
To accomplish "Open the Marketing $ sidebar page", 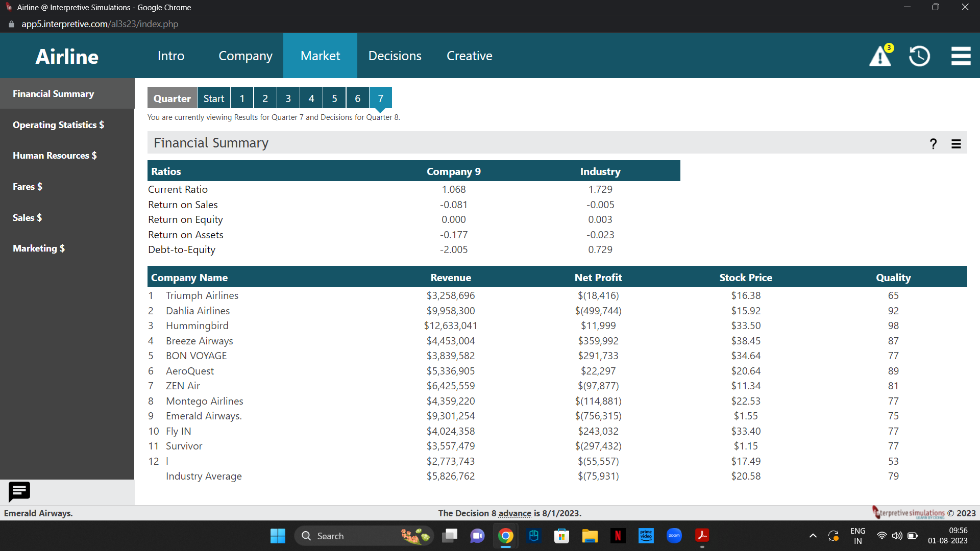I will (x=39, y=248).
